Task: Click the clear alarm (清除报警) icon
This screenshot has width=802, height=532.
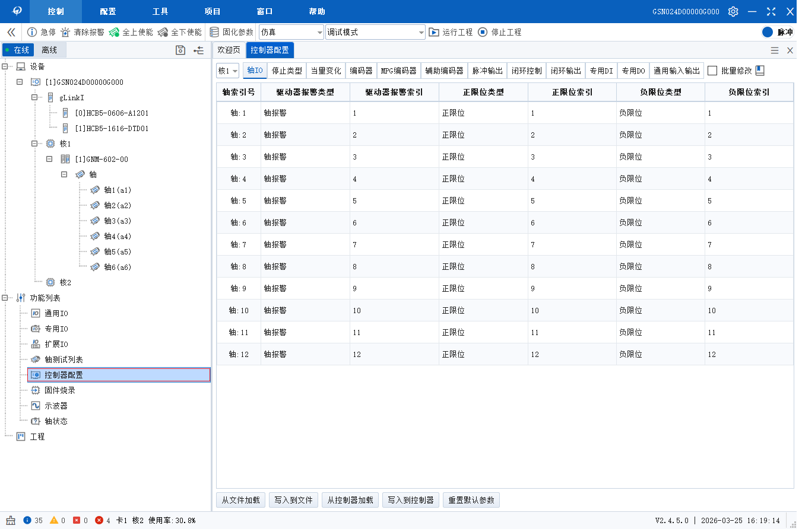Action: pos(65,32)
